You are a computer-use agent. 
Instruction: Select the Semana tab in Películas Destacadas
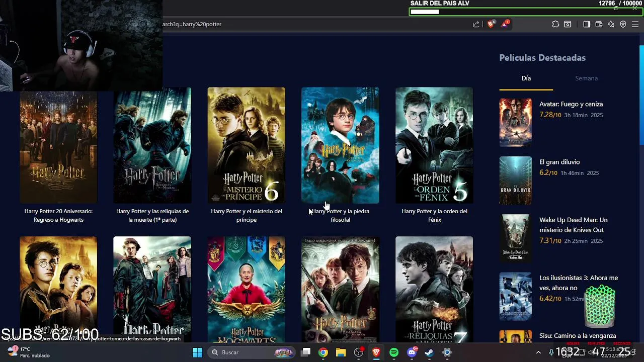click(x=586, y=78)
